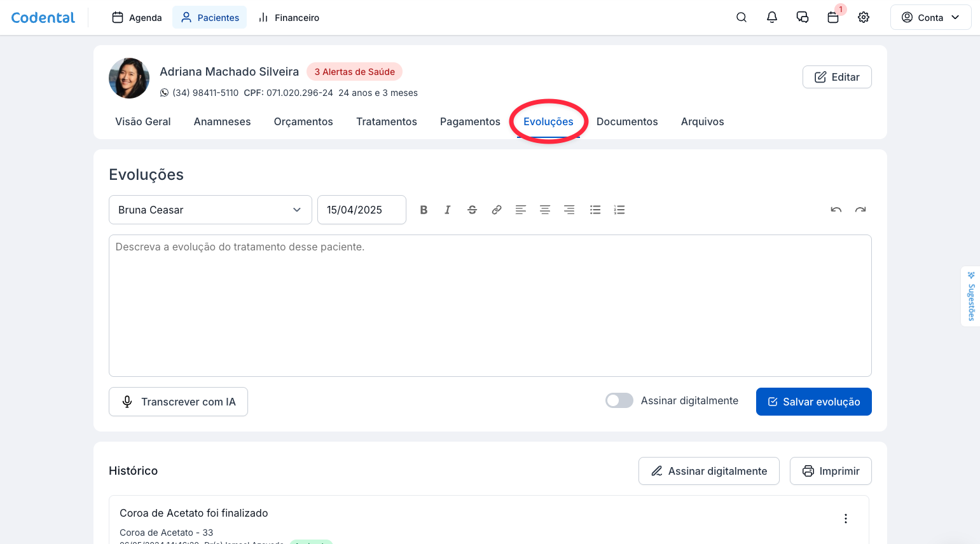The width and height of the screenshot is (980, 544).
Task: Switch to the Tratamentos tab
Action: coord(387,121)
